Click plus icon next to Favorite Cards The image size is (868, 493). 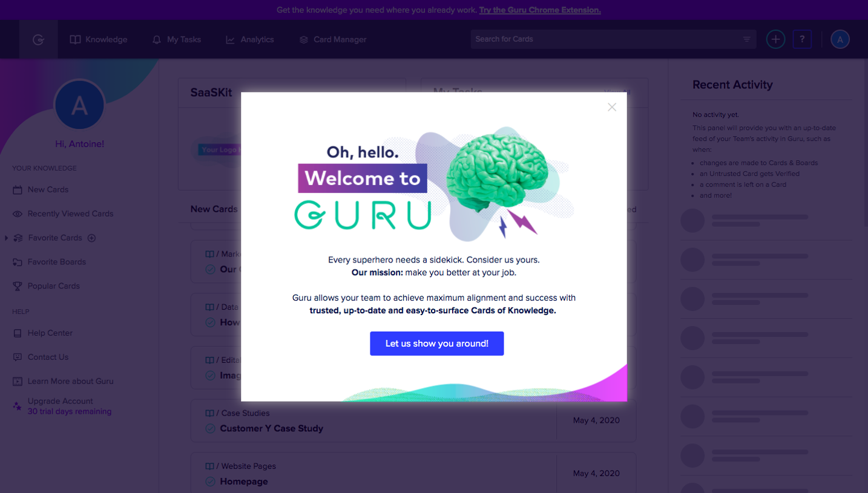tap(92, 238)
